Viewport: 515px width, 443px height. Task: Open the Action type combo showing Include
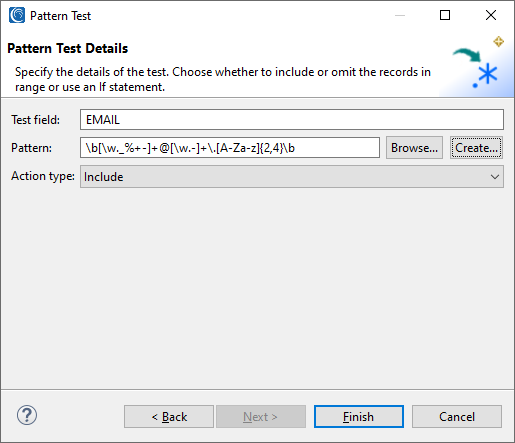coord(292,177)
